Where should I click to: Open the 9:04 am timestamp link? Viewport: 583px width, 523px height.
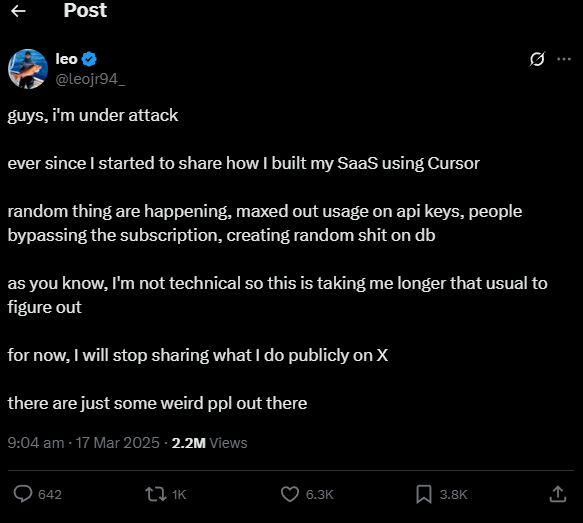pos(36,443)
